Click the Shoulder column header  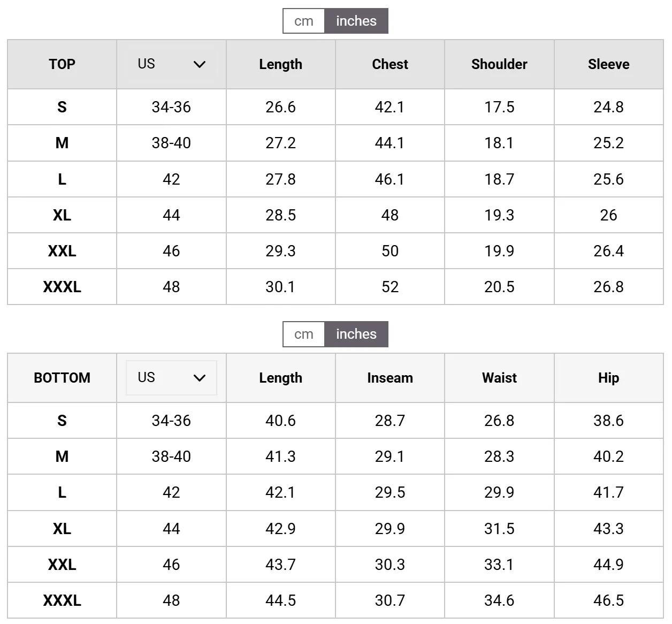pos(499,64)
